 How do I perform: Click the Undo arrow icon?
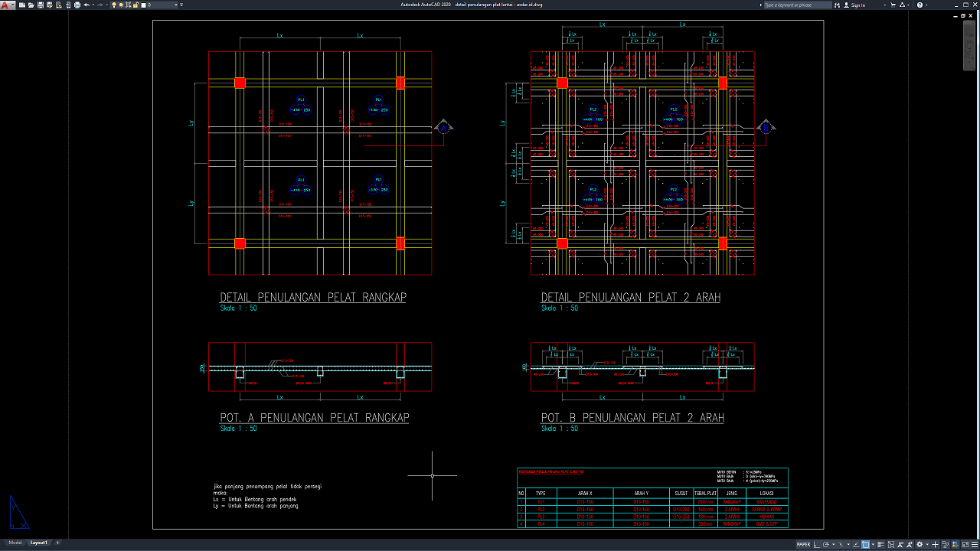(87, 5)
